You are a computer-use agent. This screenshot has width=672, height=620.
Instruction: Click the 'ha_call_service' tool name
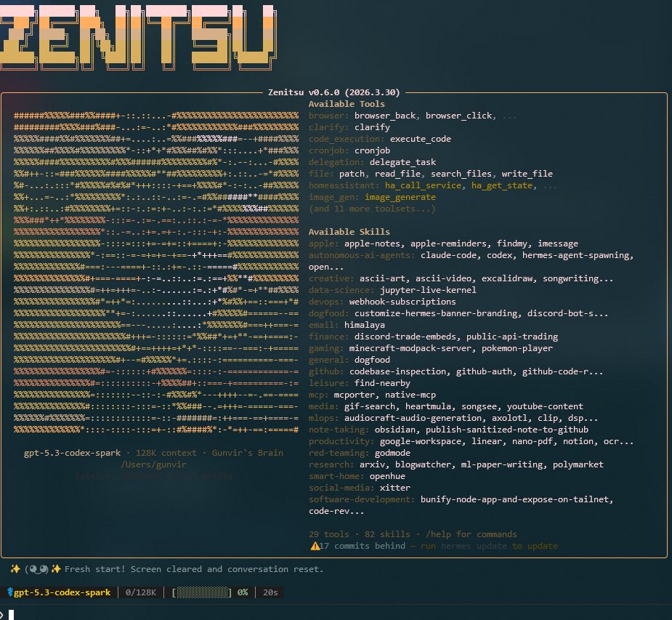[x=423, y=185]
